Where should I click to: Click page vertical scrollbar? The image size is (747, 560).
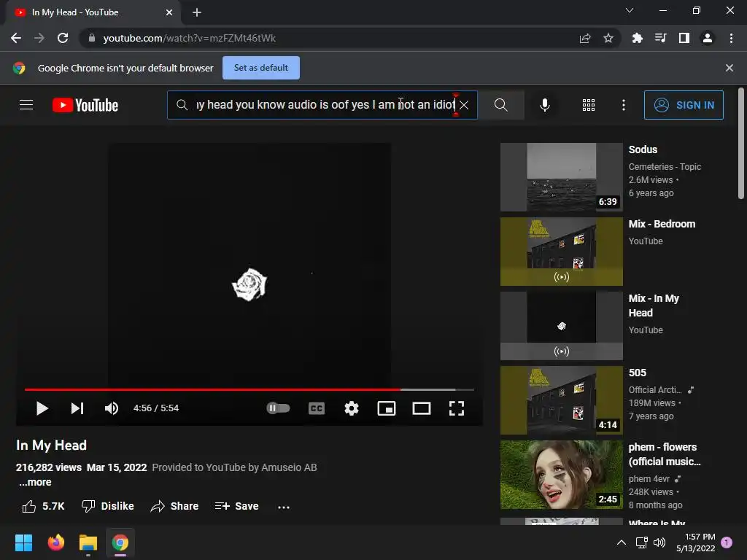tap(741, 143)
